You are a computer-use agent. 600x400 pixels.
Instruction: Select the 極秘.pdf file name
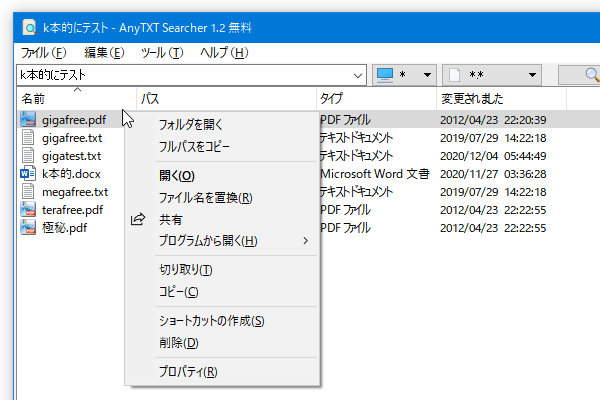click(64, 228)
